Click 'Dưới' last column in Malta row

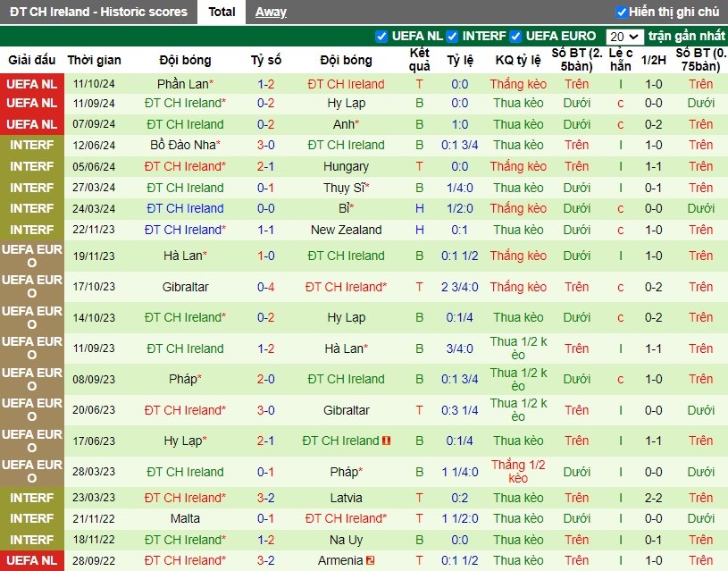[700, 518]
